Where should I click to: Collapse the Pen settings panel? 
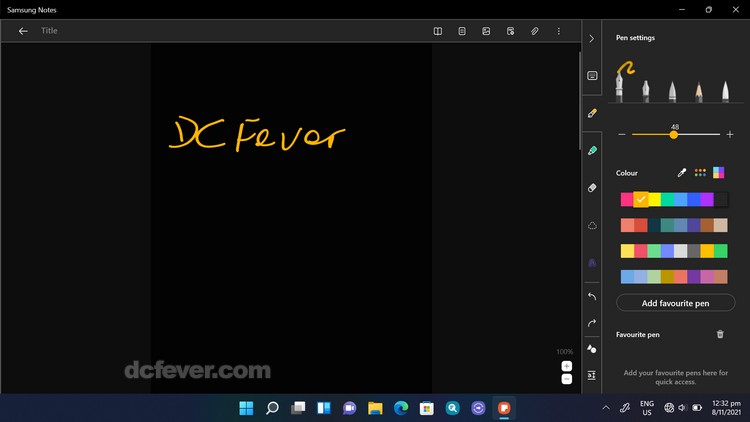pos(592,38)
